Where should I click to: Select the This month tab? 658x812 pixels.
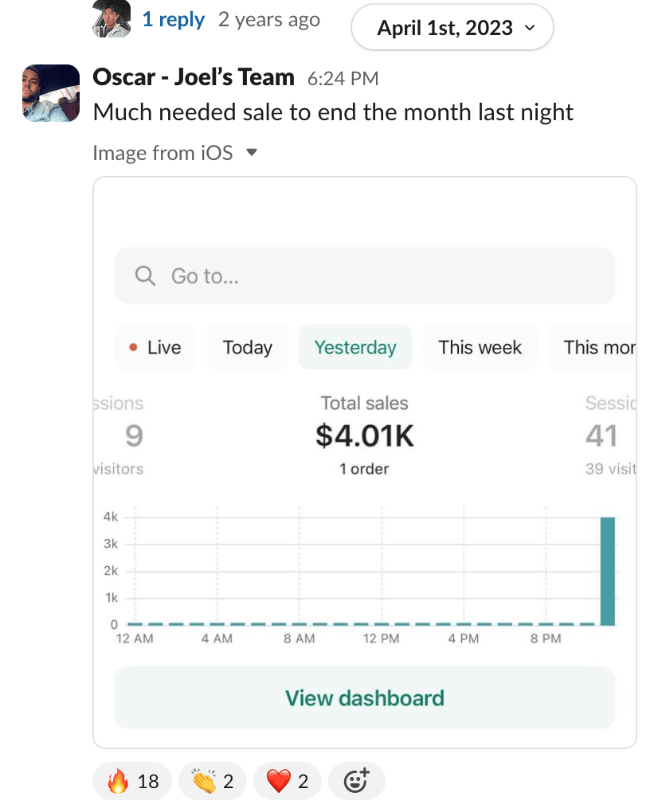pyautogui.click(x=597, y=348)
